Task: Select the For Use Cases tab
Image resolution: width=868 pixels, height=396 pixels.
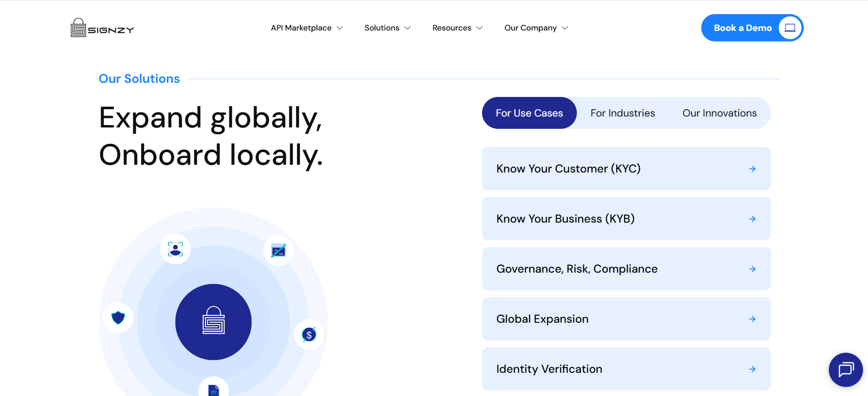Action: tap(529, 113)
